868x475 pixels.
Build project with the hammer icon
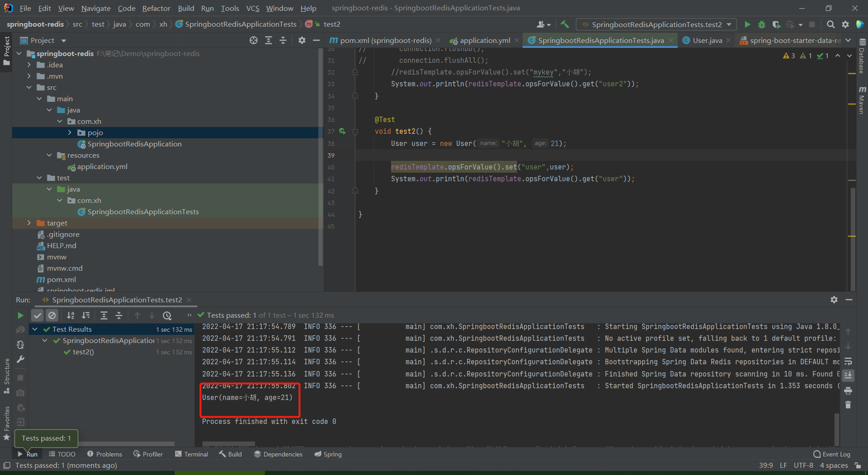pos(565,24)
